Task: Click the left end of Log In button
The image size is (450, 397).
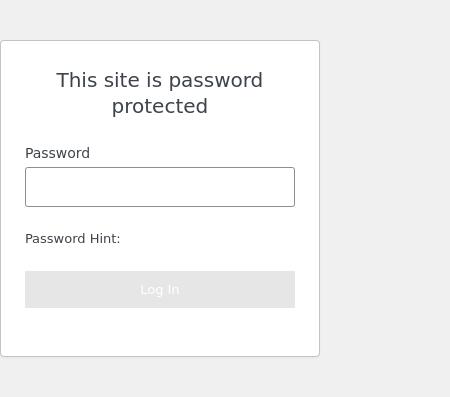Action: point(33,289)
